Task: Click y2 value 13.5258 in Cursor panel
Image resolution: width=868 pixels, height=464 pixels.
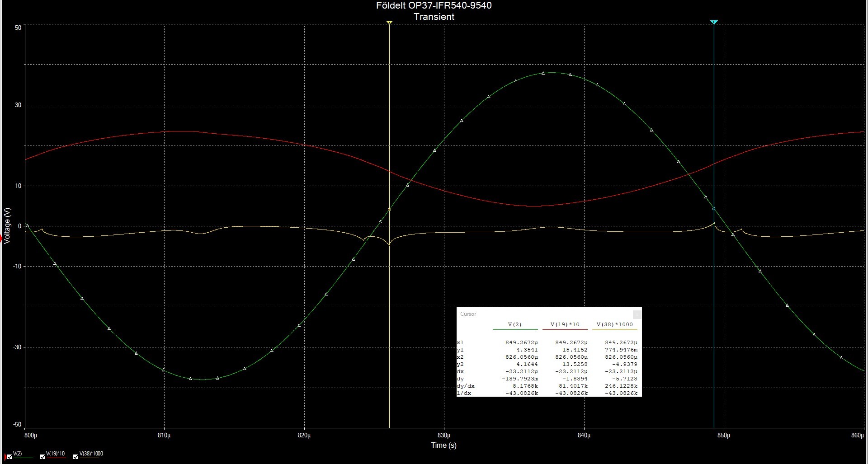Action: (x=576, y=364)
